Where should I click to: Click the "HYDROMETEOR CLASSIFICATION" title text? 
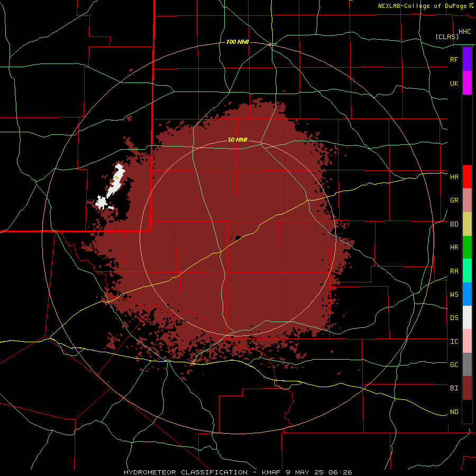point(186,472)
